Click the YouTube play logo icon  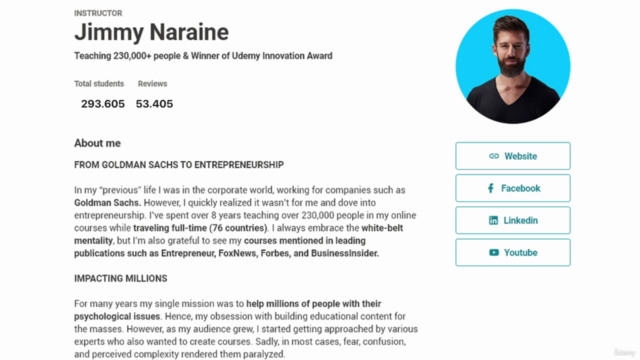(494, 253)
